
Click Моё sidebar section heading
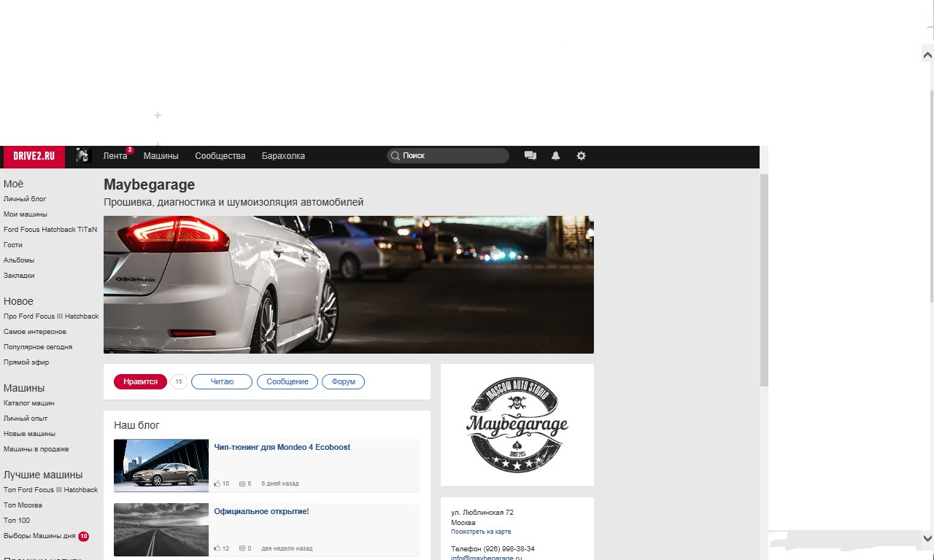coord(14,184)
